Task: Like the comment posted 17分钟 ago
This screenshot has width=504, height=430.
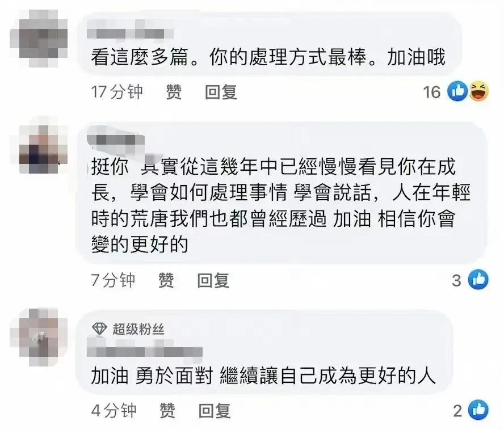Action: click(x=174, y=92)
